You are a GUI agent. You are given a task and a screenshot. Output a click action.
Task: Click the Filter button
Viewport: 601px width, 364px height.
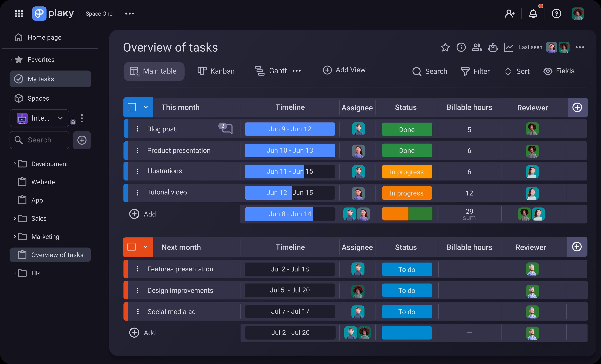click(475, 71)
